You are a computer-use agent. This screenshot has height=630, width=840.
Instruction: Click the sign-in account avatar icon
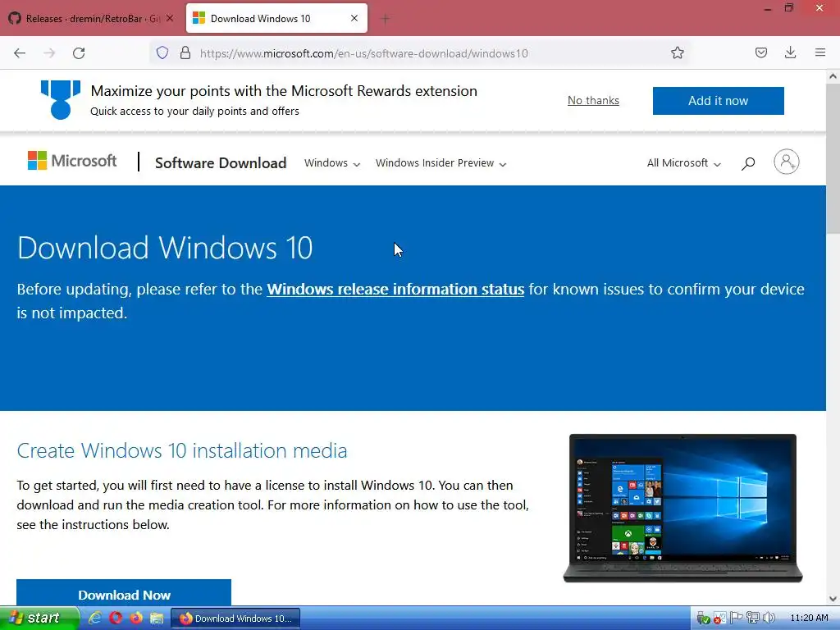(786, 162)
